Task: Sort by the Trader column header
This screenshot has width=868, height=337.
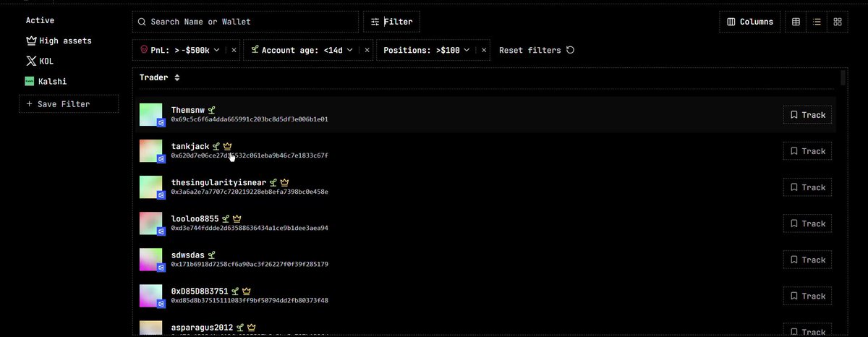Action: 160,77
